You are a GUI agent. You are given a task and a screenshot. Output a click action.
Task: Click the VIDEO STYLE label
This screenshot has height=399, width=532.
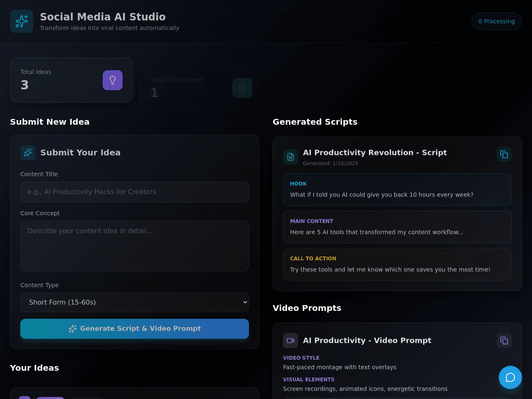coord(301,358)
